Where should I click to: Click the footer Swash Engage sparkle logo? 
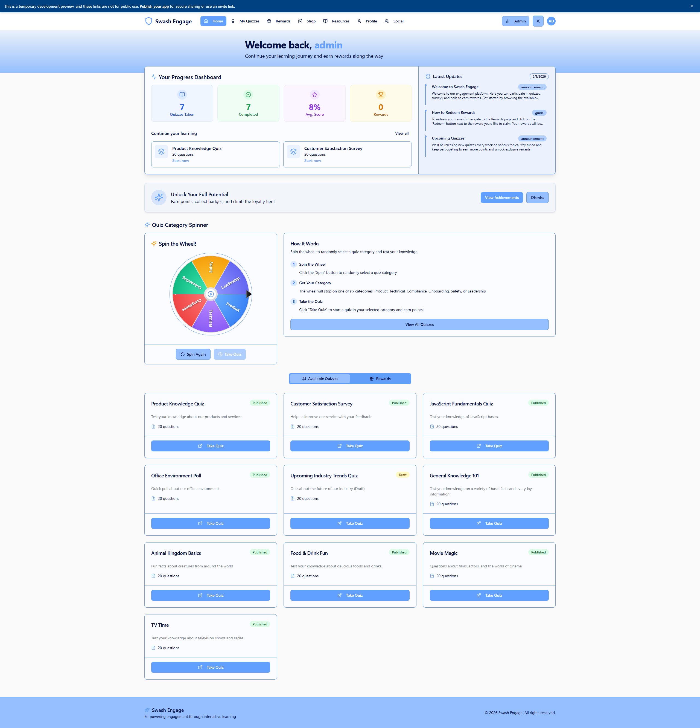(x=147, y=710)
